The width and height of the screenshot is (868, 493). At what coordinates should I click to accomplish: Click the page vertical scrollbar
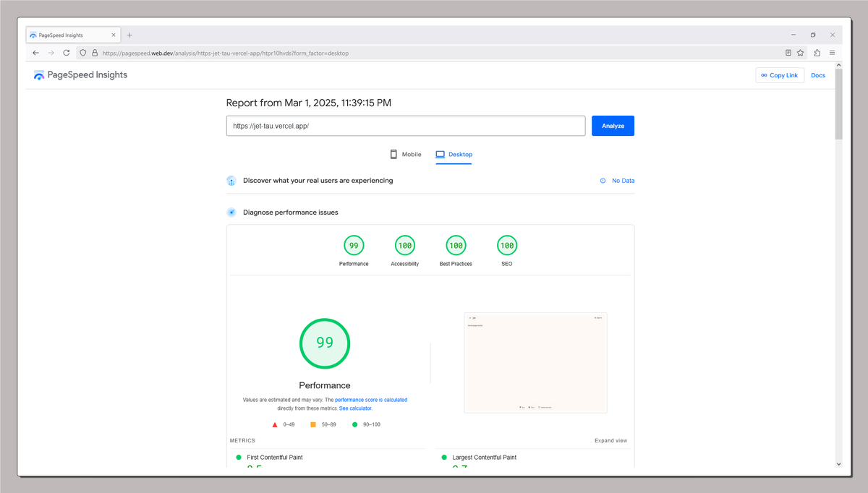tap(838, 103)
